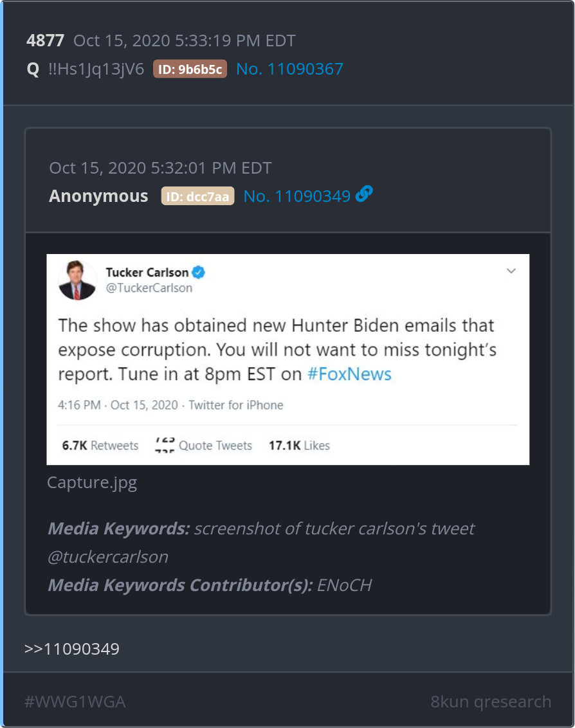Click the Tucker Carlson display name
Image resolution: width=575 pixels, height=728 pixels.
pos(147,273)
